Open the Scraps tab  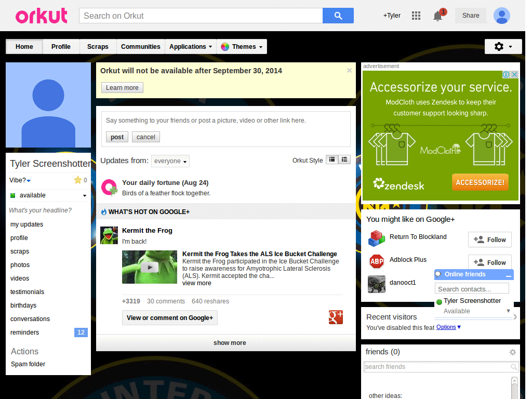coord(98,46)
